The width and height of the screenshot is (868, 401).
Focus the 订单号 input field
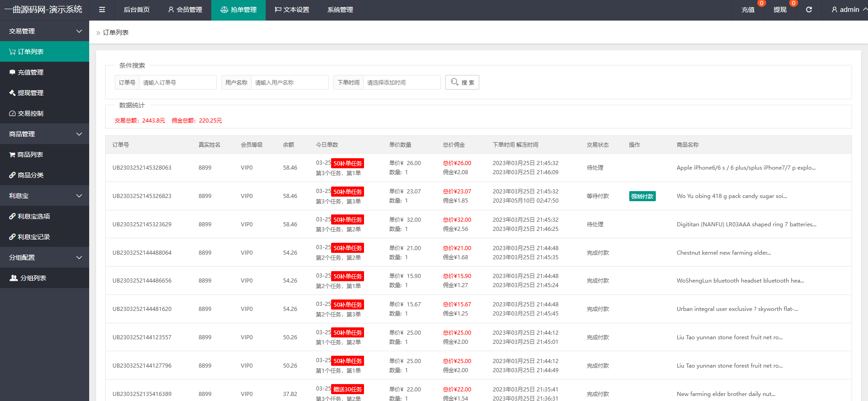178,82
